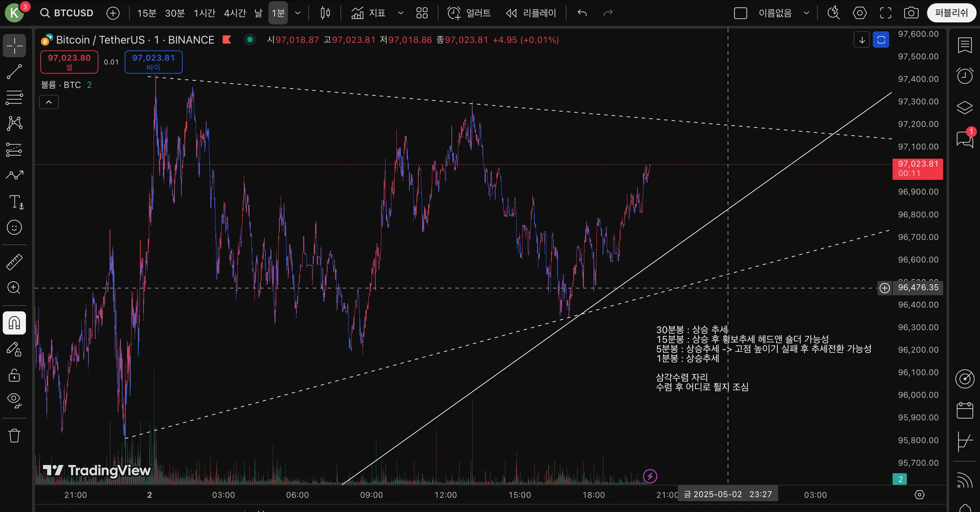Open the K user profile menu
The image size is (980, 512).
click(x=15, y=13)
